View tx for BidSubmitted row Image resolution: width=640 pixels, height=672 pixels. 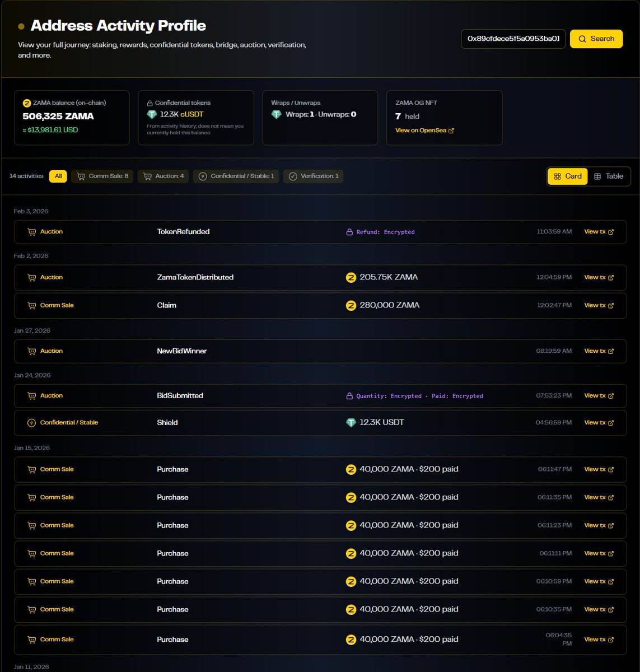(x=599, y=396)
